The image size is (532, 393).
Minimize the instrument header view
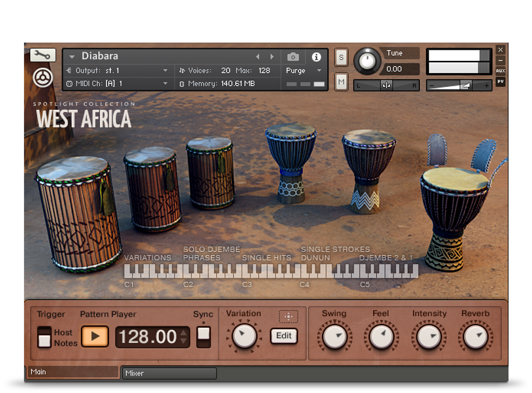500,60
